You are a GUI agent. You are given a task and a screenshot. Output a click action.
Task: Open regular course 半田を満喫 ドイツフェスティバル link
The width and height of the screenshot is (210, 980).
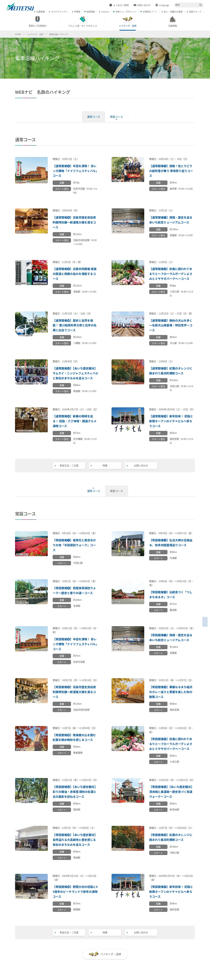(75, 171)
